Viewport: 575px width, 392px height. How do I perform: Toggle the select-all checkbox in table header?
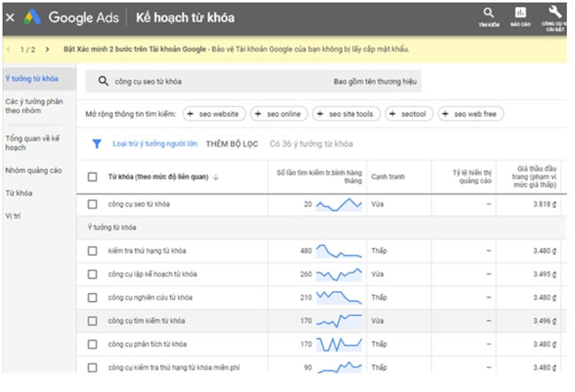92,177
